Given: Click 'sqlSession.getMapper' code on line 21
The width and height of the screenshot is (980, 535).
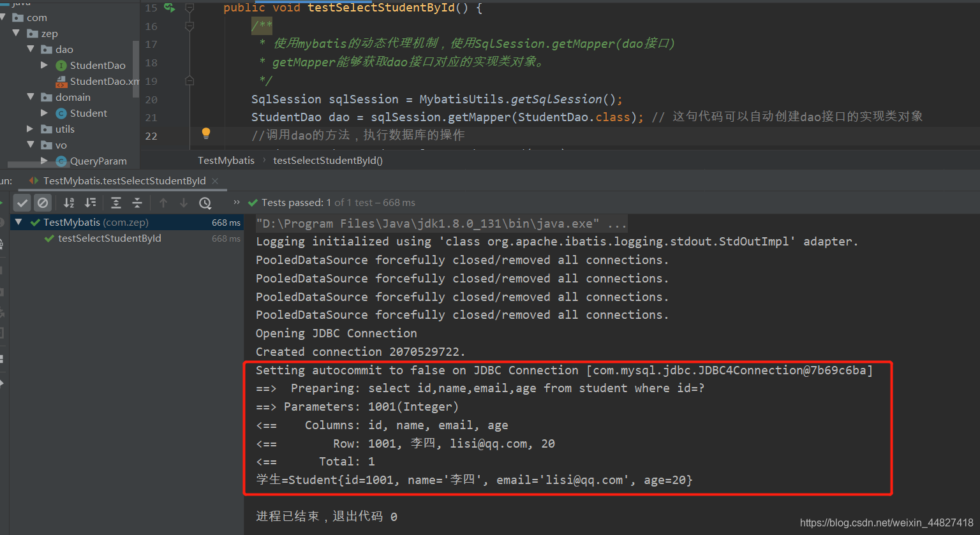Looking at the screenshot, I should click(x=442, y=117).
